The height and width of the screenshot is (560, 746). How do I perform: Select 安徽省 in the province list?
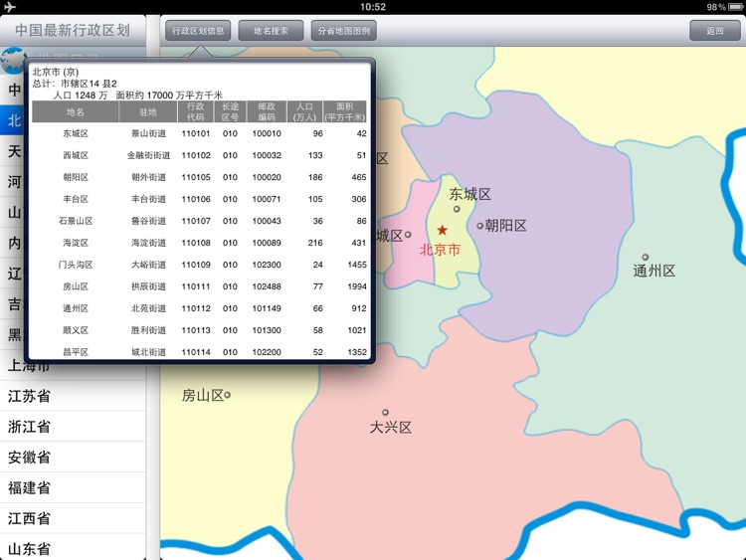point(73,457)
